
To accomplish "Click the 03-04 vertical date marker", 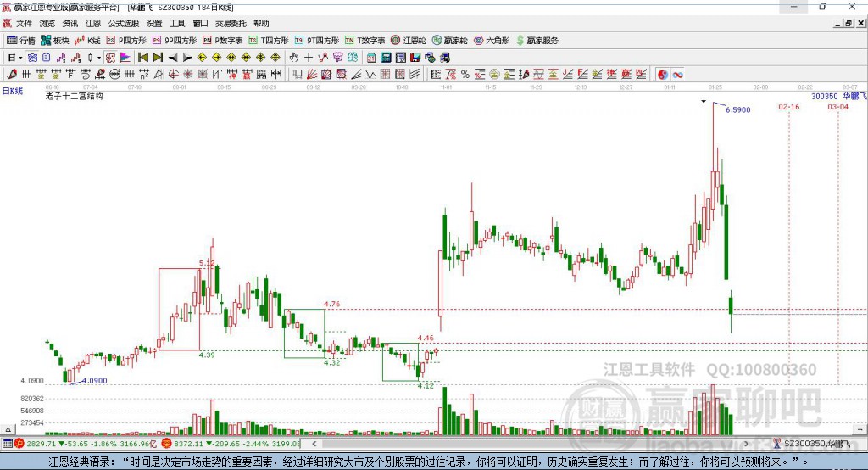I will 837,106.
